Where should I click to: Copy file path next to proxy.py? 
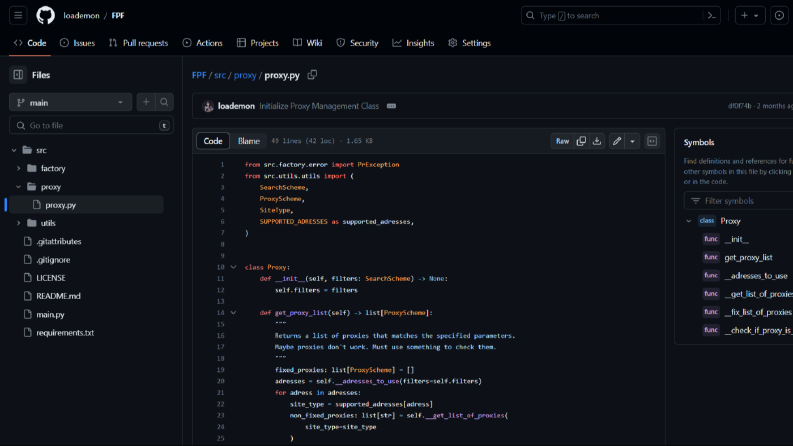(312, 75)
